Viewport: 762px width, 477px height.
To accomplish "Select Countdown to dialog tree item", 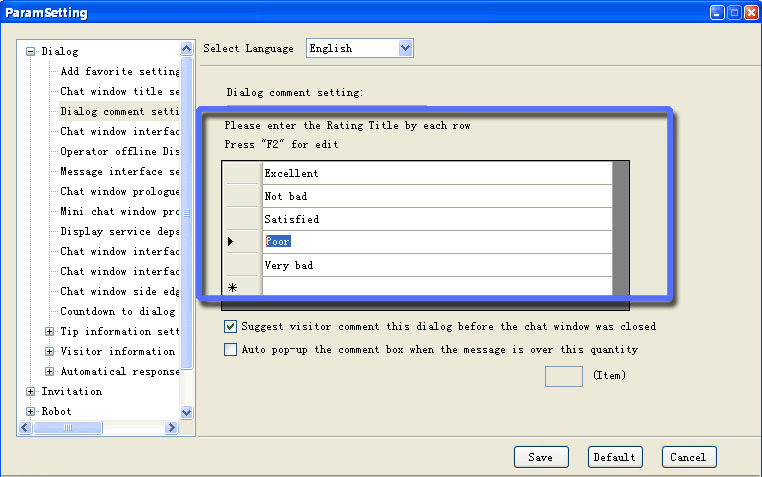I will tap(118, 311).
